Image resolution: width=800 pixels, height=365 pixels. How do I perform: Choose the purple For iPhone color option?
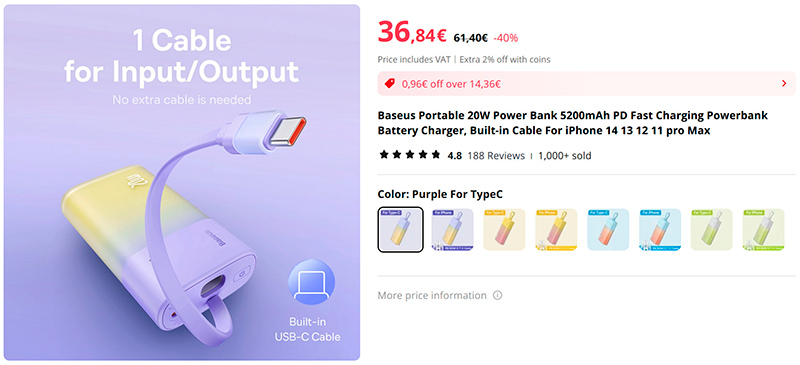pyautogui.click(x=453, y=229)
